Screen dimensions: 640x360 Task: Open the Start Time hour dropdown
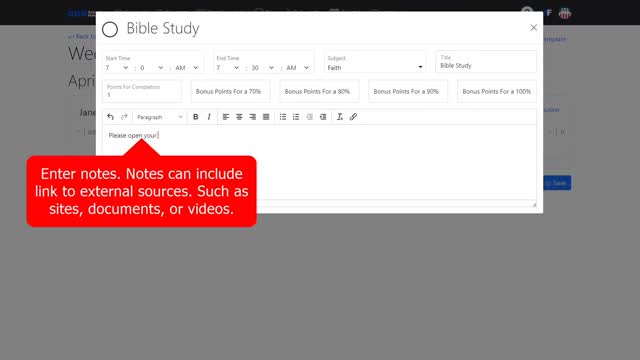(x=117, y=68)
